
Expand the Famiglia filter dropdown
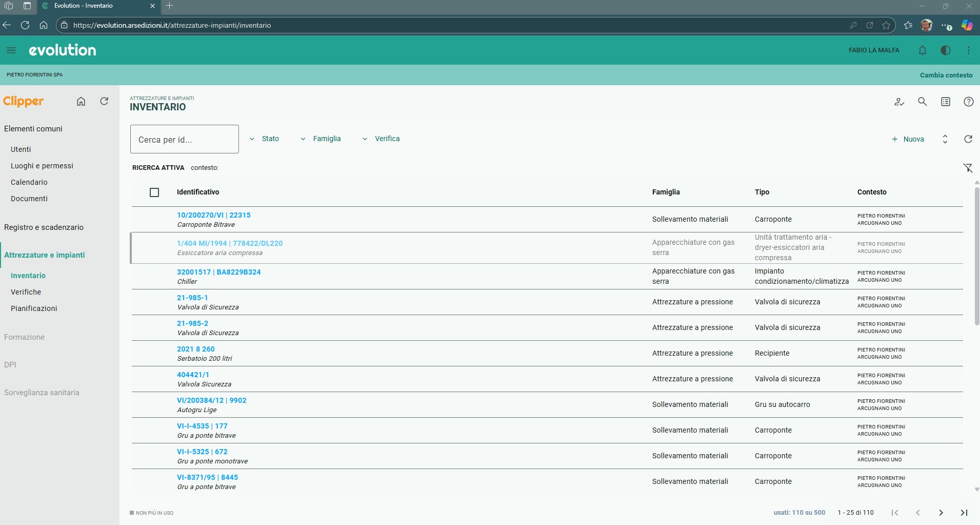coord(321,139)
